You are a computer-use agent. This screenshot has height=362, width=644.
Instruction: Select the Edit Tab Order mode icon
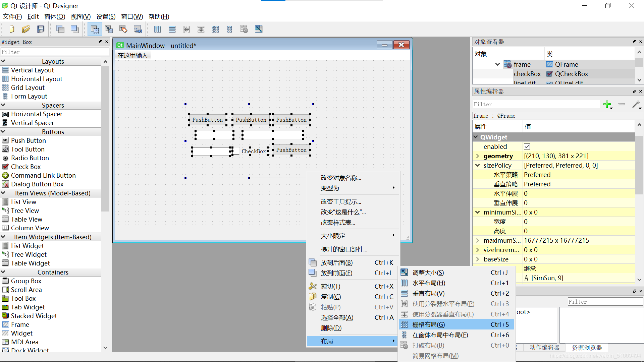tap(138, 29)
